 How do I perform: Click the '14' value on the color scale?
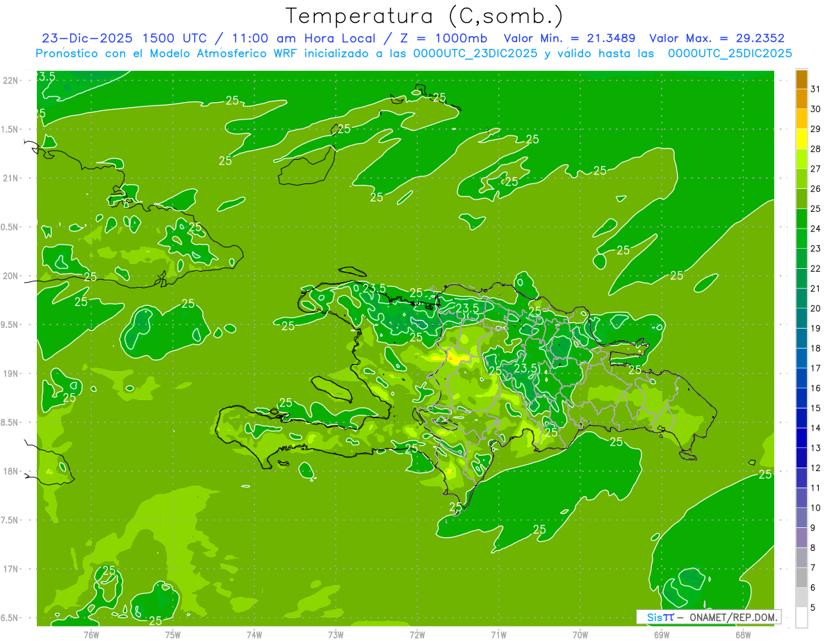[816, 428]
